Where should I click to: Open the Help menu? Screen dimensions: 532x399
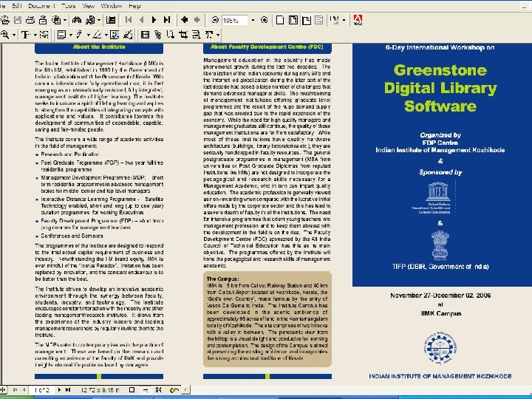(x=134, y=6)
